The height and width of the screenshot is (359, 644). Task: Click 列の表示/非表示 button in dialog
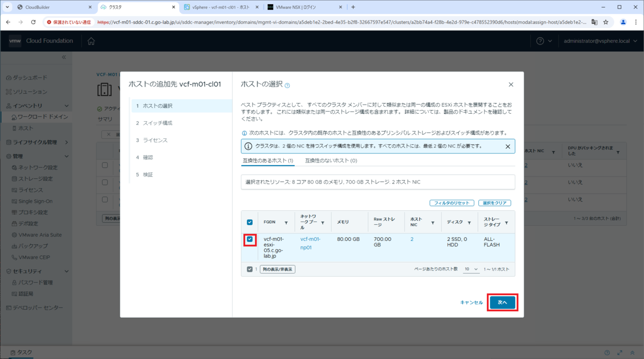click(277, 269)
